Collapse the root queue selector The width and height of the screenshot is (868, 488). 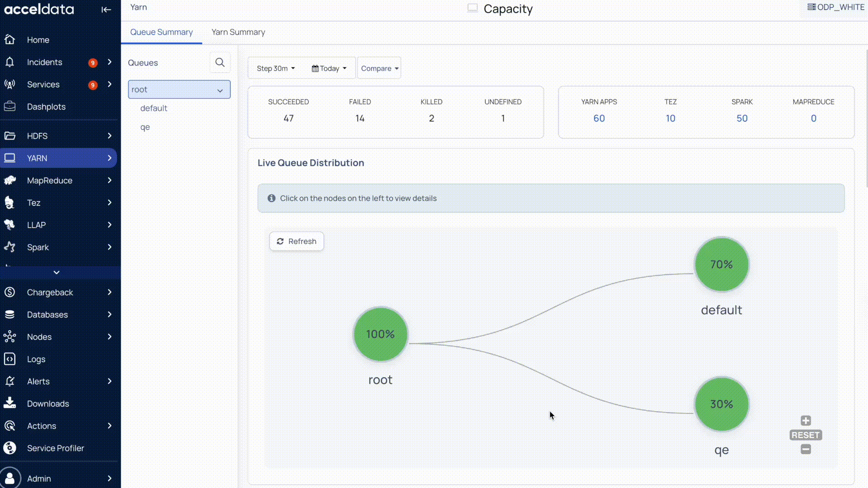pos(220,90)
